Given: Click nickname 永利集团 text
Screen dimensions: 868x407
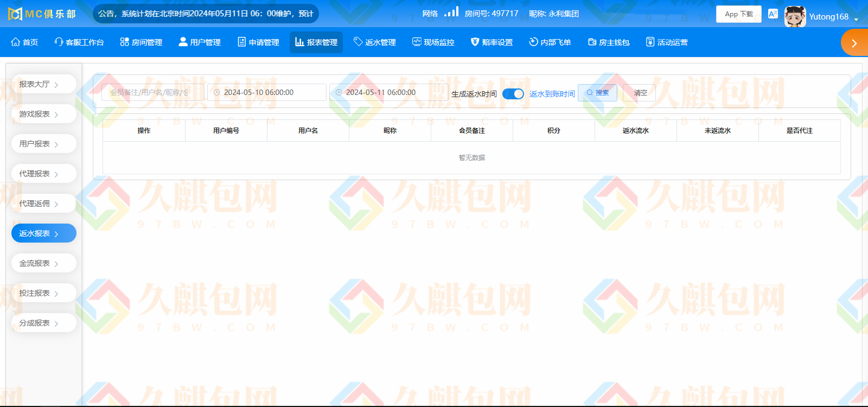Looking at the screenshot, I should [554, 14].
